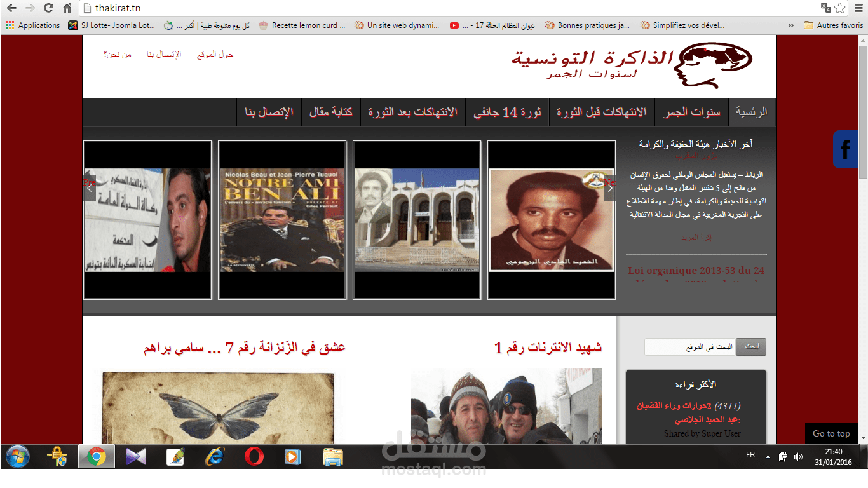Click the FR language indicator
The width and height of the screenshot is (868, 488).
point(750,455)
